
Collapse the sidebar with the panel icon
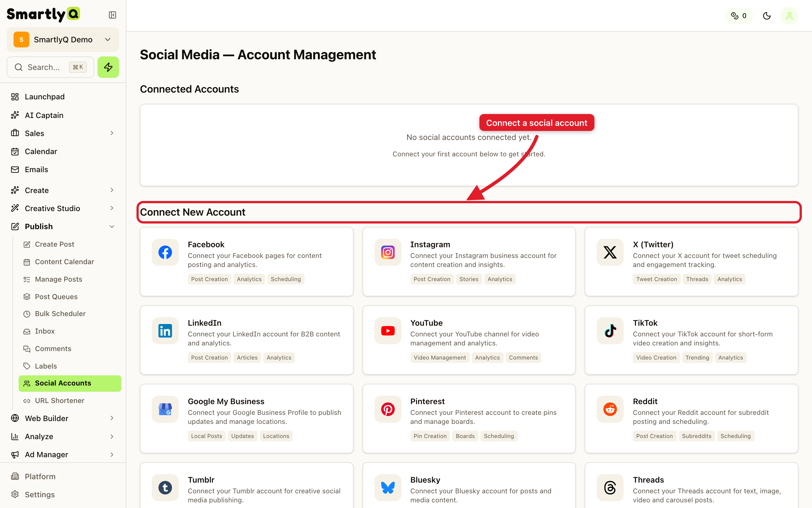click(112, 15)
